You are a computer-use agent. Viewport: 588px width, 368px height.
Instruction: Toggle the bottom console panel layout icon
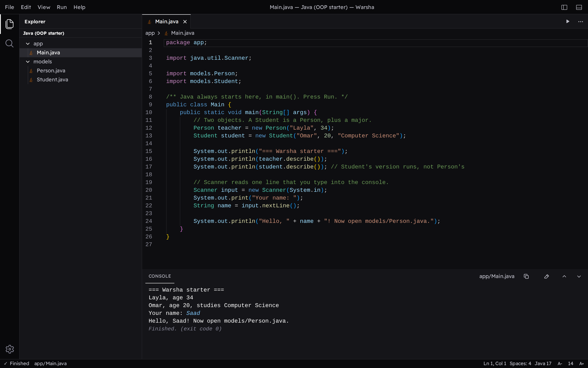[x=579, y=7]
